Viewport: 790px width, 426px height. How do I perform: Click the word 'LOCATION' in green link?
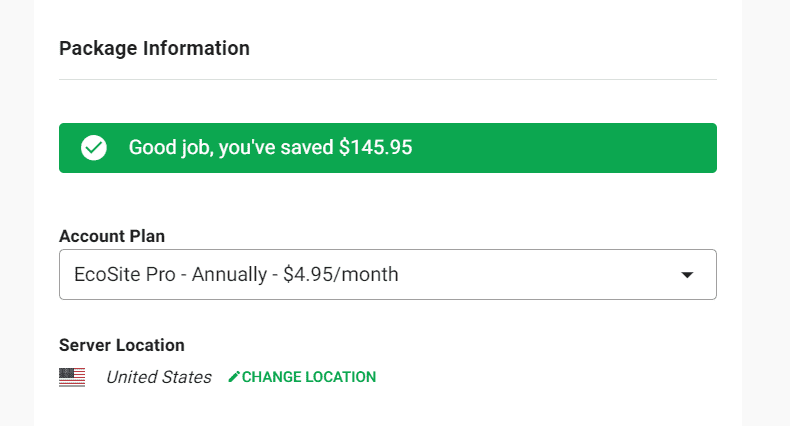pyautogui.click(x=341, y=377)
